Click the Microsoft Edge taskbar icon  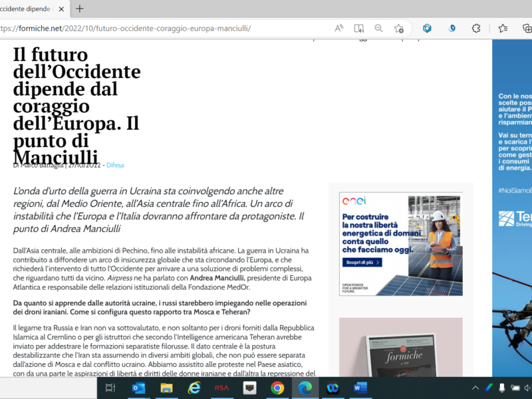pyautogui.click(x=305, y=388)
